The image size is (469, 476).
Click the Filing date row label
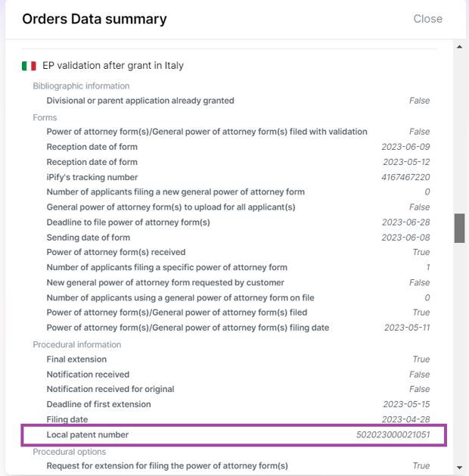(67, 419)
